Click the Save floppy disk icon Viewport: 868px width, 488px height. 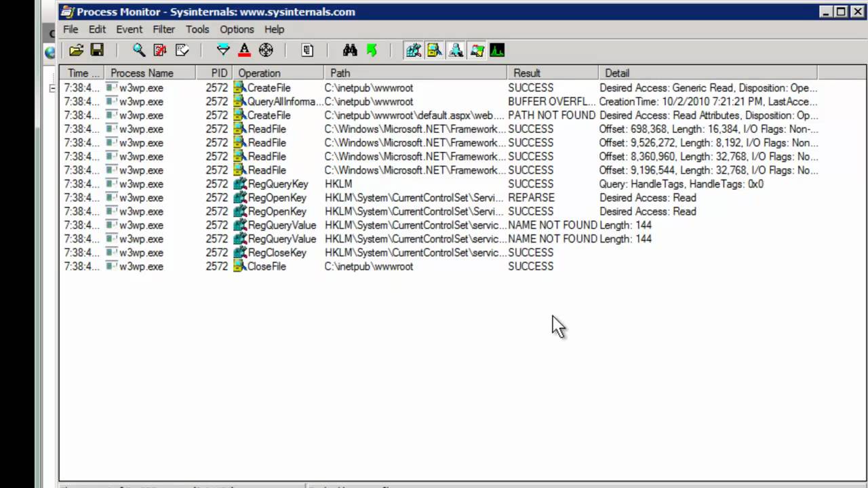(97, 50)
